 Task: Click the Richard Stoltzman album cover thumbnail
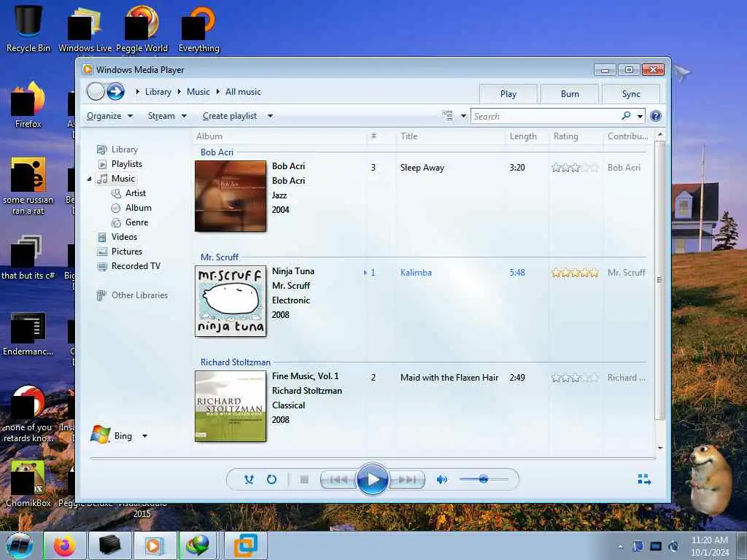(231, 406)
